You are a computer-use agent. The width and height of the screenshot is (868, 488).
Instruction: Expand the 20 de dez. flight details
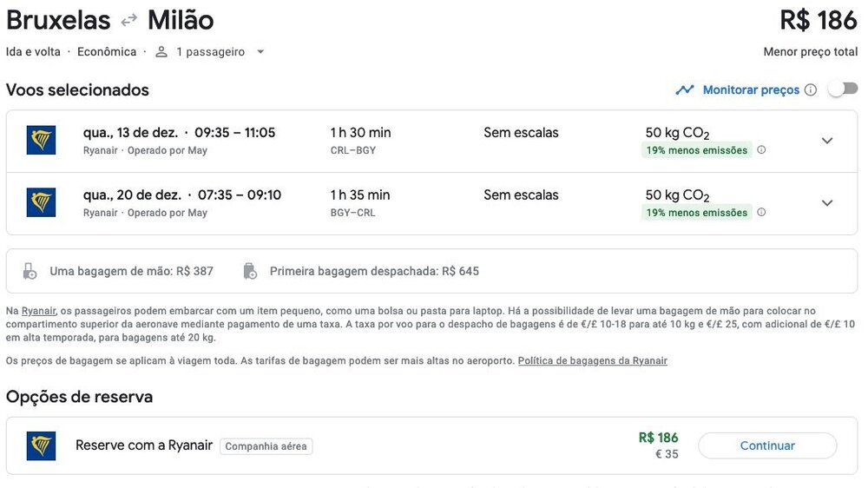pos(827,203)
